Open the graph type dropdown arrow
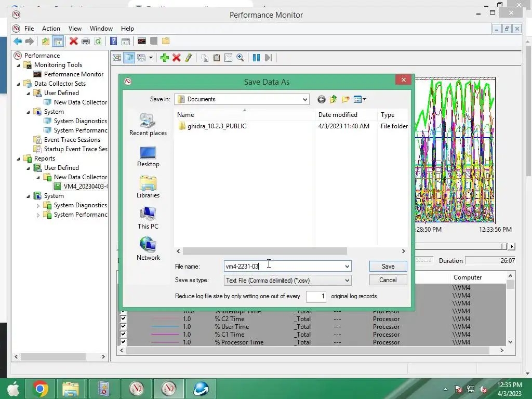 (x=151, y=58)
